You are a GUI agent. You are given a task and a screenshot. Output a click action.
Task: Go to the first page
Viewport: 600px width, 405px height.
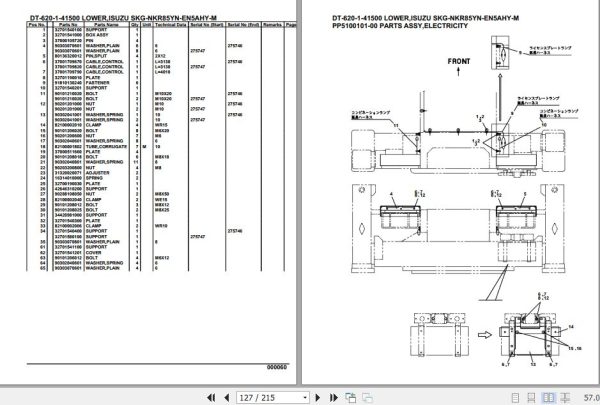(211, 398)
